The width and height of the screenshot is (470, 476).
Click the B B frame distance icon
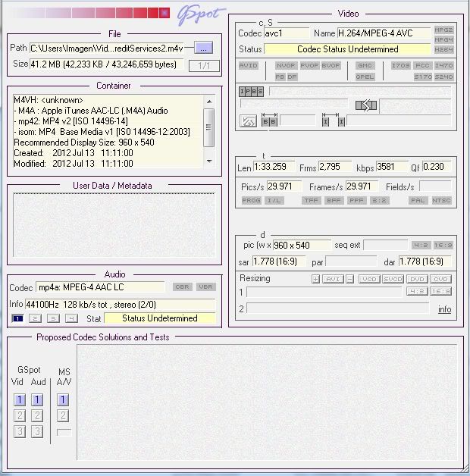point(269,120)
